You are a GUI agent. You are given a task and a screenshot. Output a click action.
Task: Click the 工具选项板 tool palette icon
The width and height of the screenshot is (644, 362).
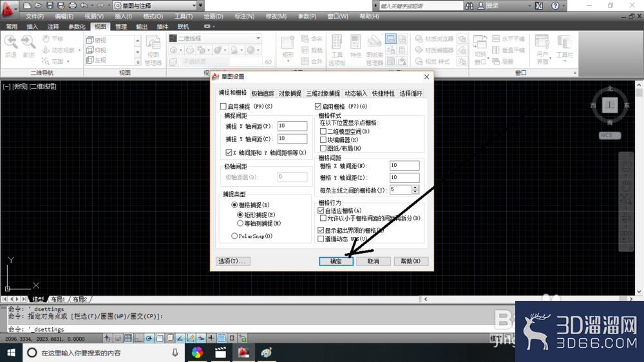[337, 50]
